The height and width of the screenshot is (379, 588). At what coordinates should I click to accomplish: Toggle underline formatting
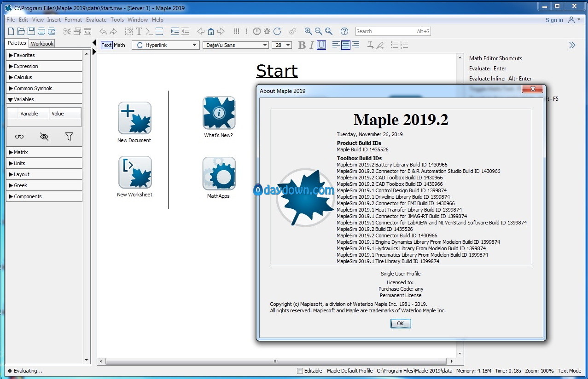click(x=321, y=45)
